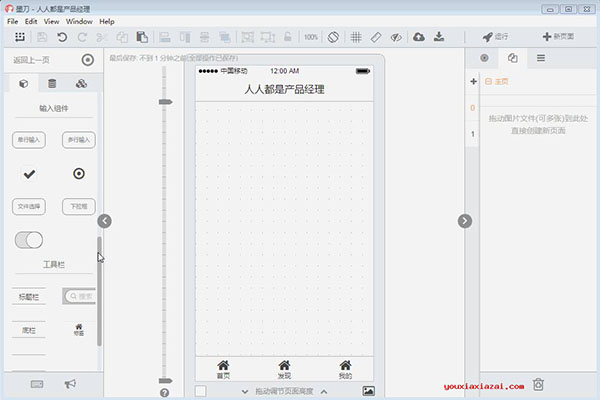Click the plus 新页面 new page button
The height and width of the screenshot is (400, 600).
(x=558, y=37)
